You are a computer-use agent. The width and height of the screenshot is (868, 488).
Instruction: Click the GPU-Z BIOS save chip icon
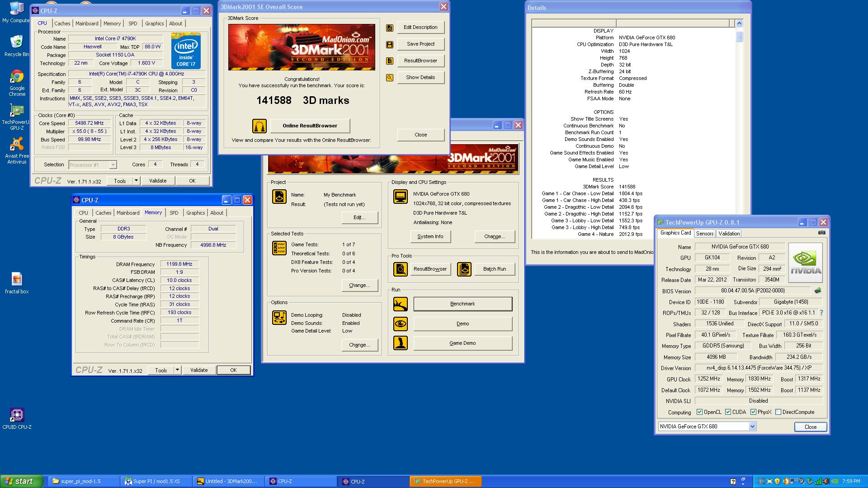pyautogui.click(x=817, y=291)
